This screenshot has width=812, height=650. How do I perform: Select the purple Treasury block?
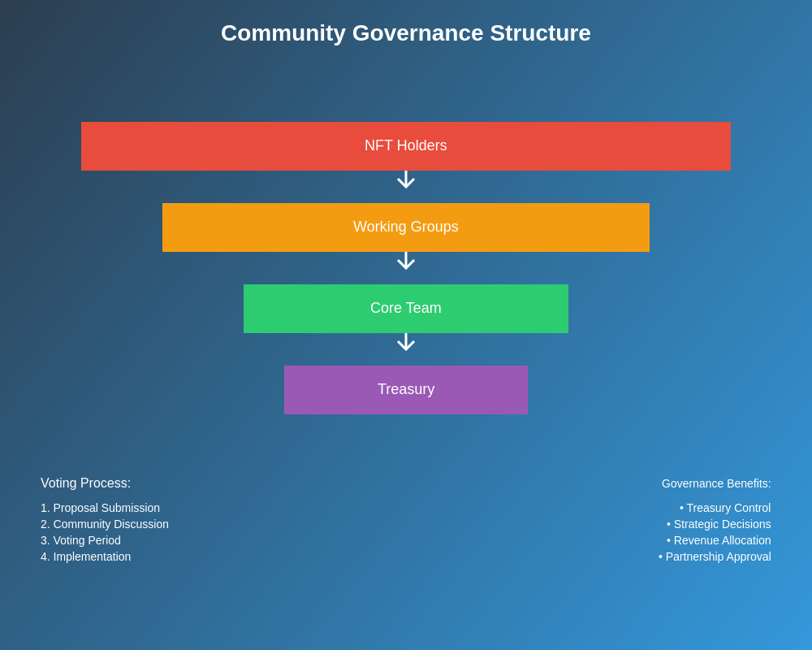click(406, 390)
